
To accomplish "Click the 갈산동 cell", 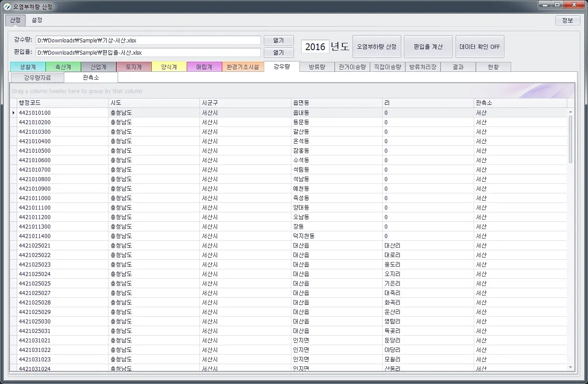I will (x=337, y=131).
